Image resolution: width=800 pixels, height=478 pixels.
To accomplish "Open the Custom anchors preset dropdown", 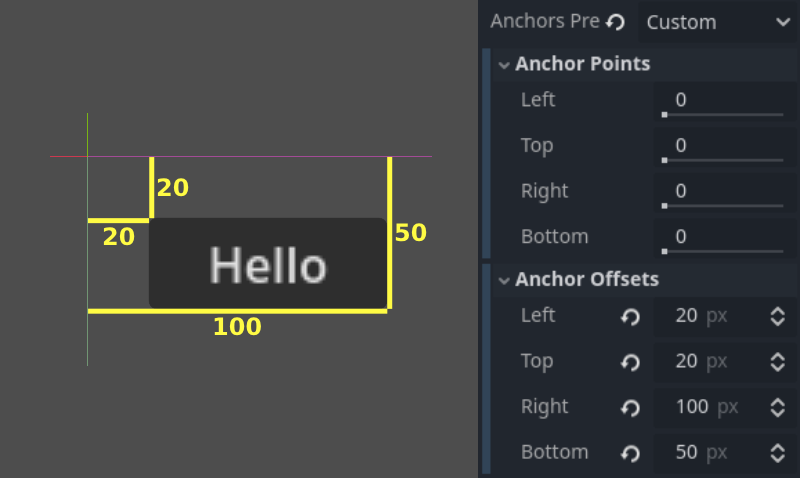I will click(717, 21).
